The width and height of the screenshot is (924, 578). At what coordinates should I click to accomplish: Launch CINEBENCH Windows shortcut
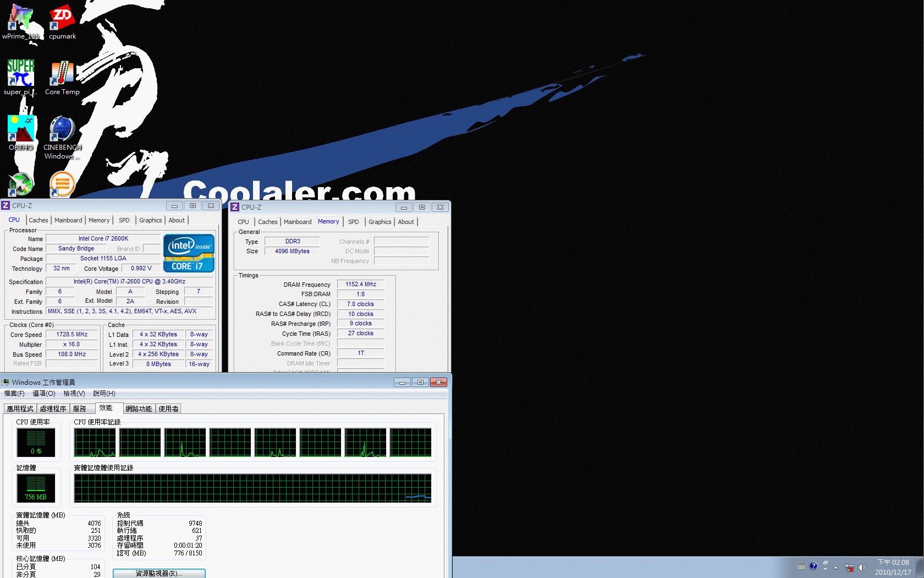pyautogui.click(x=62, y=137)
